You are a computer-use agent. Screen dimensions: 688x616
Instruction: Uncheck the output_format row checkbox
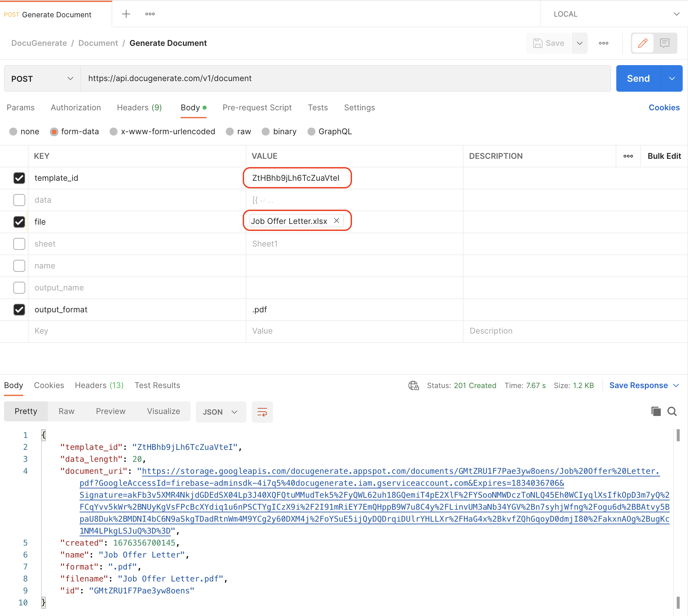(19, 310)
